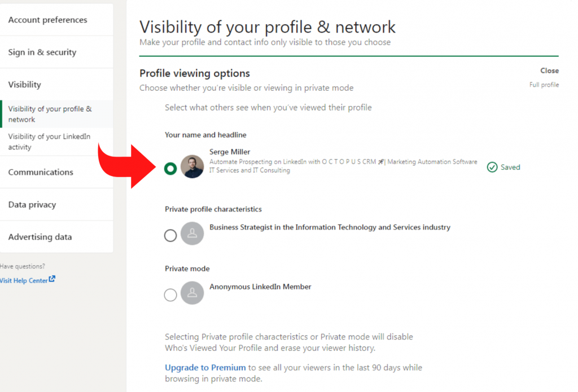Open the Communications settings section
Viewport: 578px width, 392px height.
(41, 171)
